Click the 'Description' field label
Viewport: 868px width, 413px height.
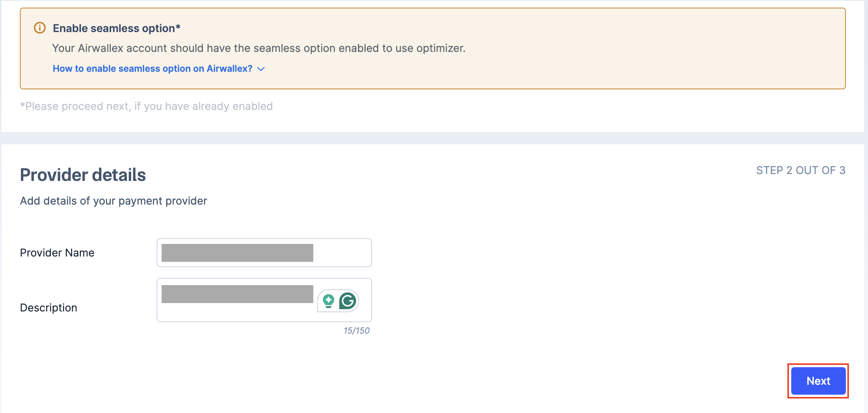click(49, 308)
